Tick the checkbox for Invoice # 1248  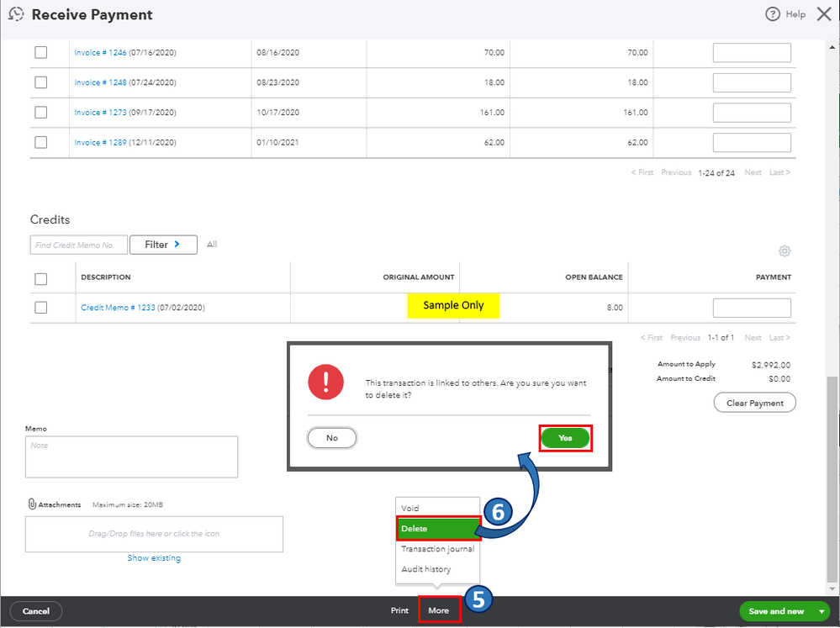(x=40, y=82)
